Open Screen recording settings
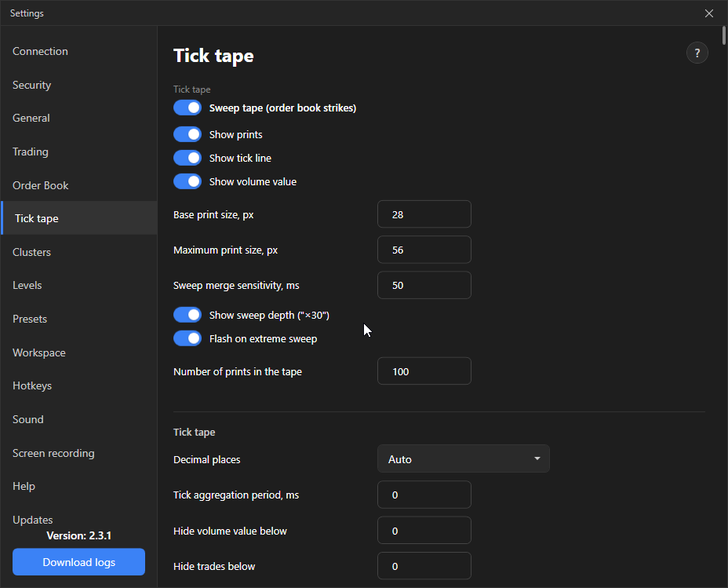The image size is (728, 588). [79, 453]
